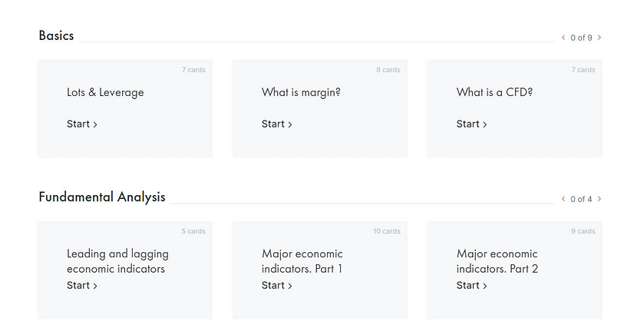
Task: Start the Lots & Leverage lesson
Action: (x=82, y=124)
